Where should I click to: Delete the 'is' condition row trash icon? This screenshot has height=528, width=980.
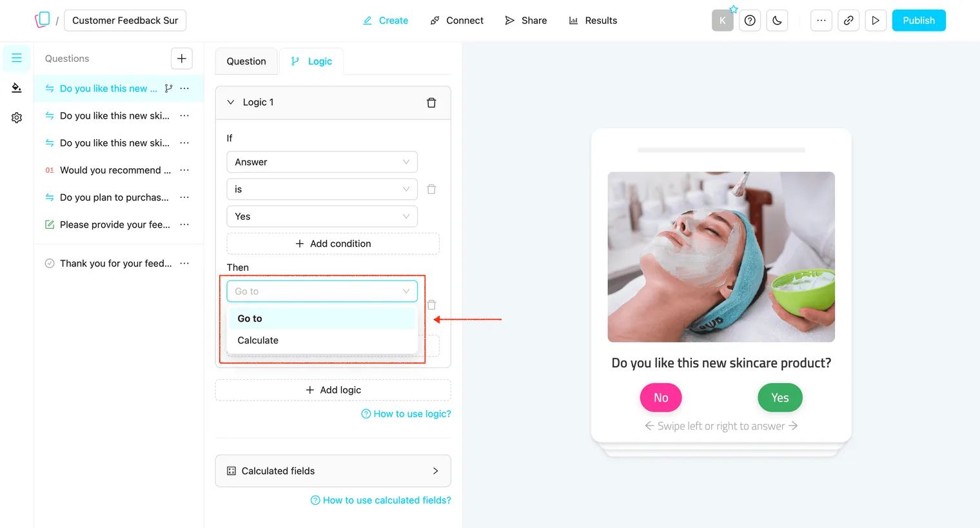click(431, 189)
